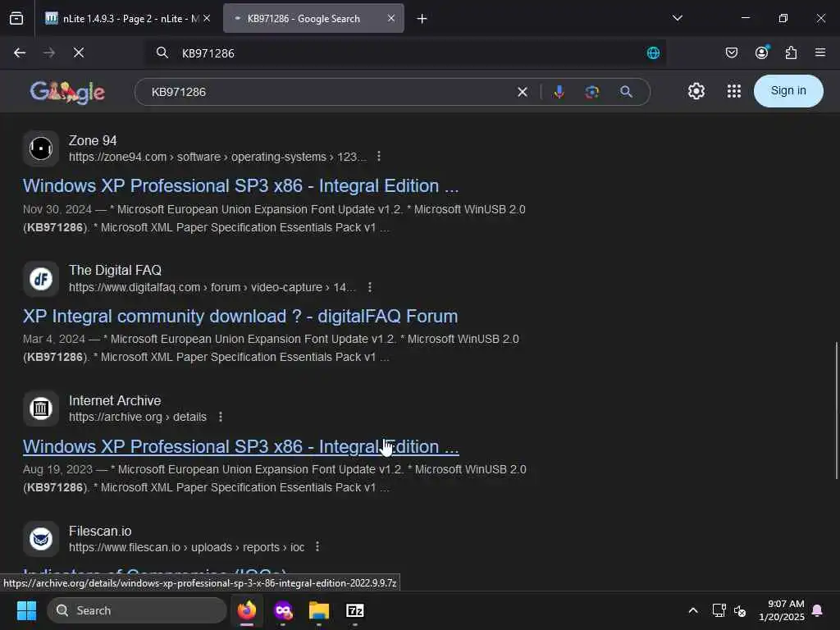
Task: Click The Digital FAQ site name
Action: coord(115,271)
